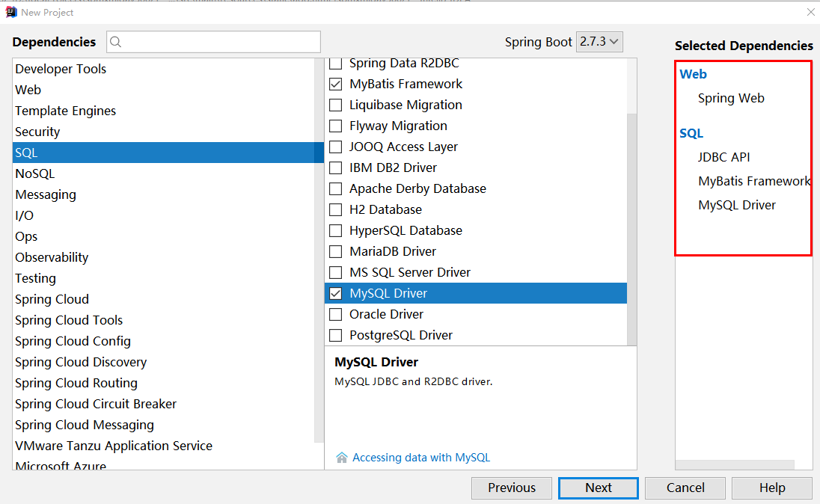
Task: Choose the Spring Cloud Routing category
Action: point(163,383)
